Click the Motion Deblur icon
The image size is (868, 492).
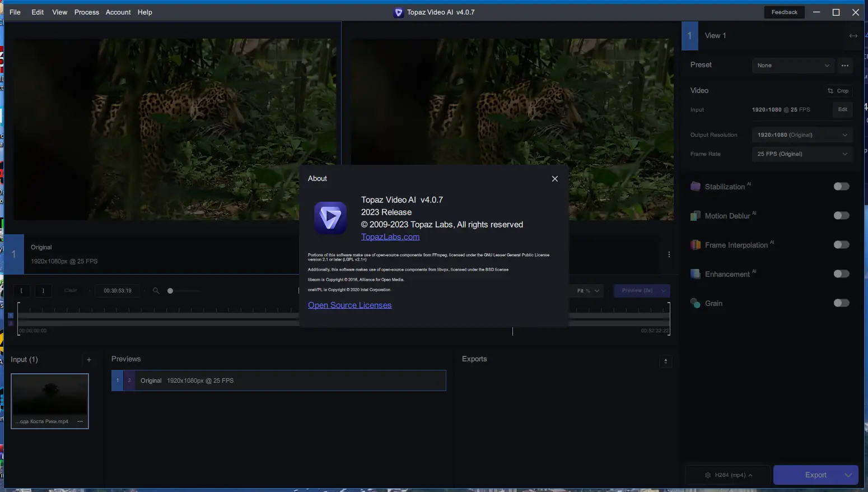(x=696, y=216)
